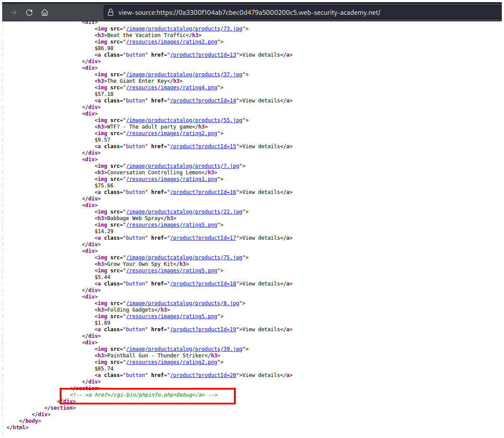Viewport: 504px width, 438px height.
Task: Reload the page with the refresh icon
Action: (29, 13)
